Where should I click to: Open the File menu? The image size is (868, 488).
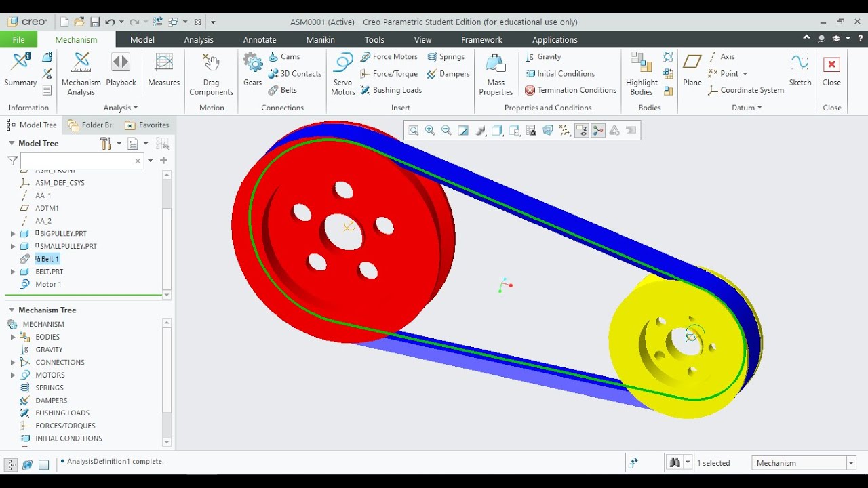point(18,39)
